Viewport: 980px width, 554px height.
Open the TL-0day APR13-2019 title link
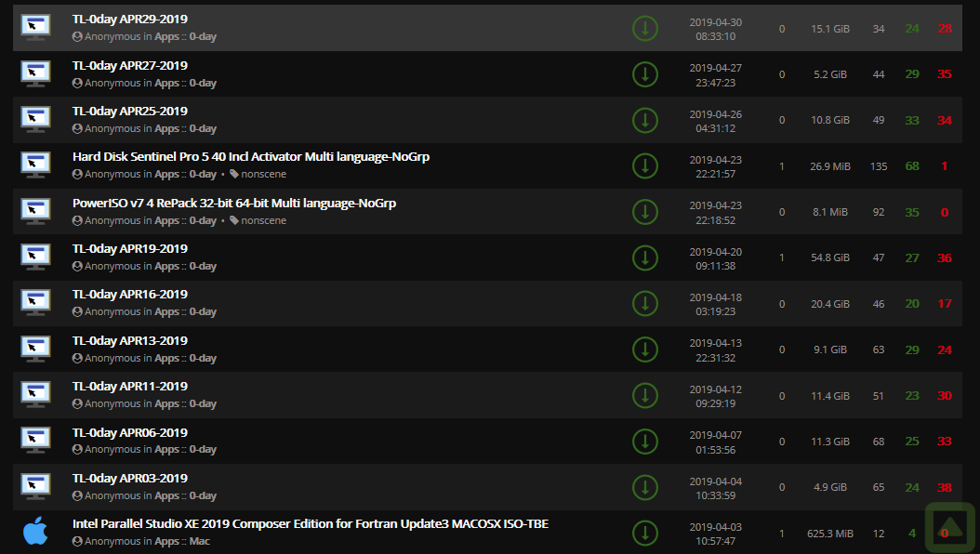click(x=130, y=340)
